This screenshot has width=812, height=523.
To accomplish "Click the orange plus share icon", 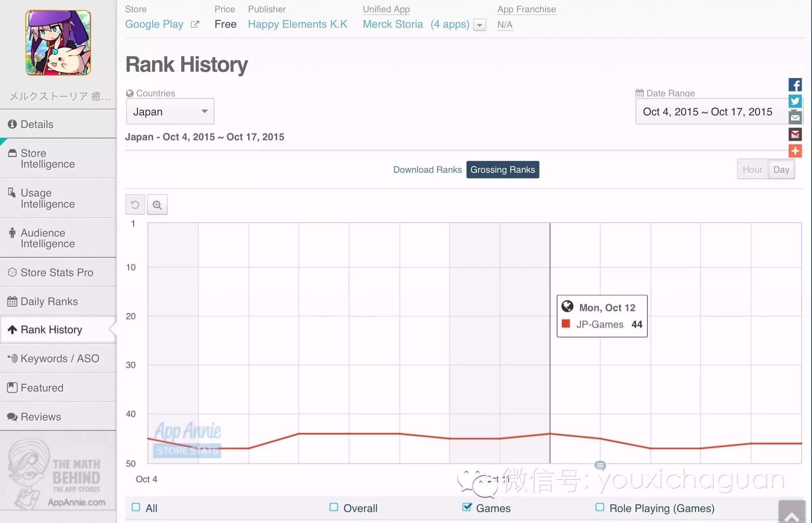I will point(795,151).
